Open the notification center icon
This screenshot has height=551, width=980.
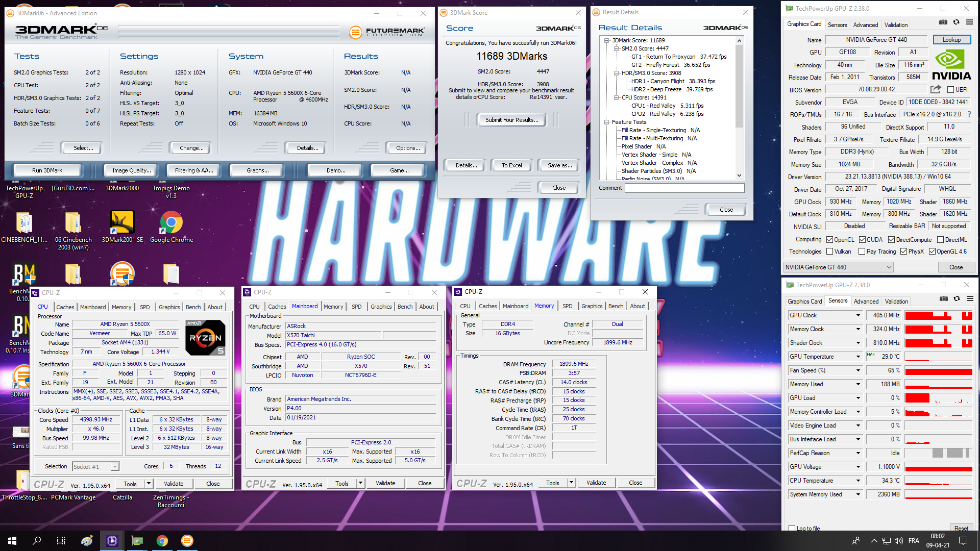click(963, 541)
